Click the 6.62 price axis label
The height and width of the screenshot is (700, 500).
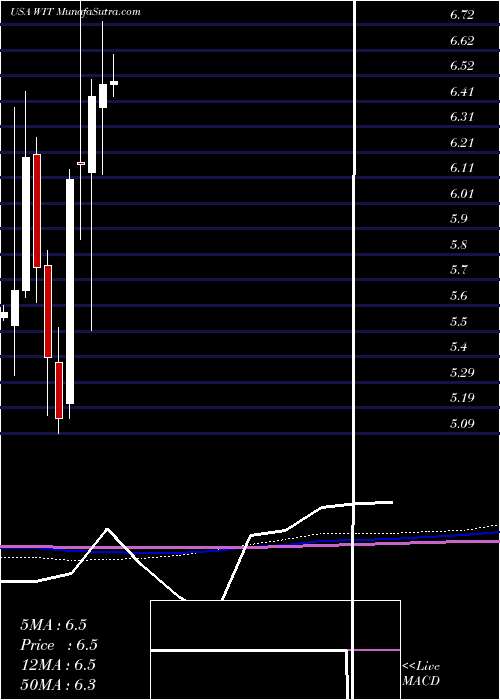point(462,41)
